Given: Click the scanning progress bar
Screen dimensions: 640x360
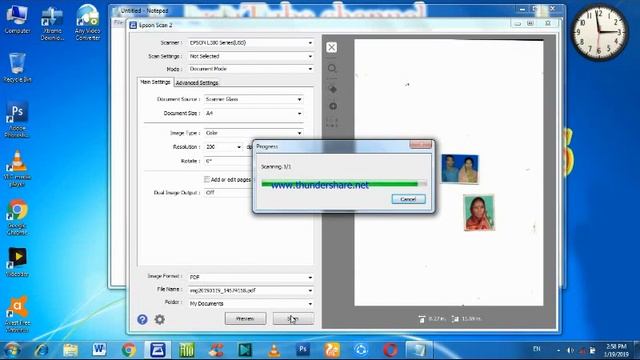Looking at the screenshot, I should click(x=344, y=184).
